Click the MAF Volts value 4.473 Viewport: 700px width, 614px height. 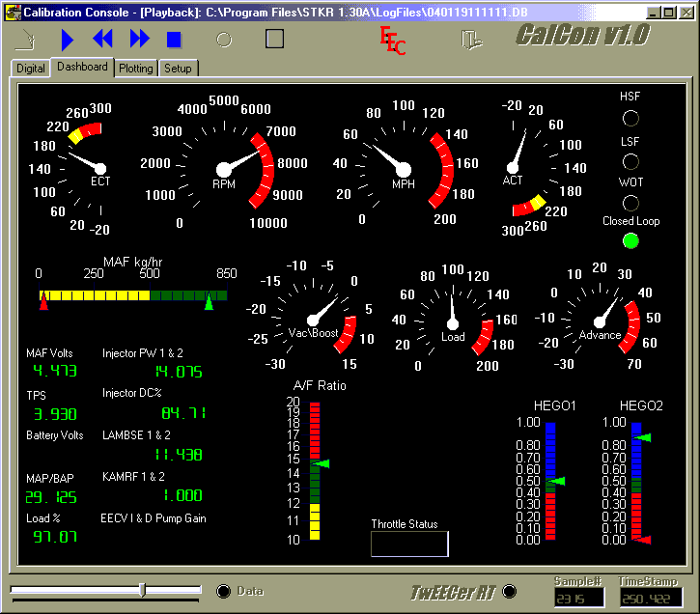coord(55,371)
